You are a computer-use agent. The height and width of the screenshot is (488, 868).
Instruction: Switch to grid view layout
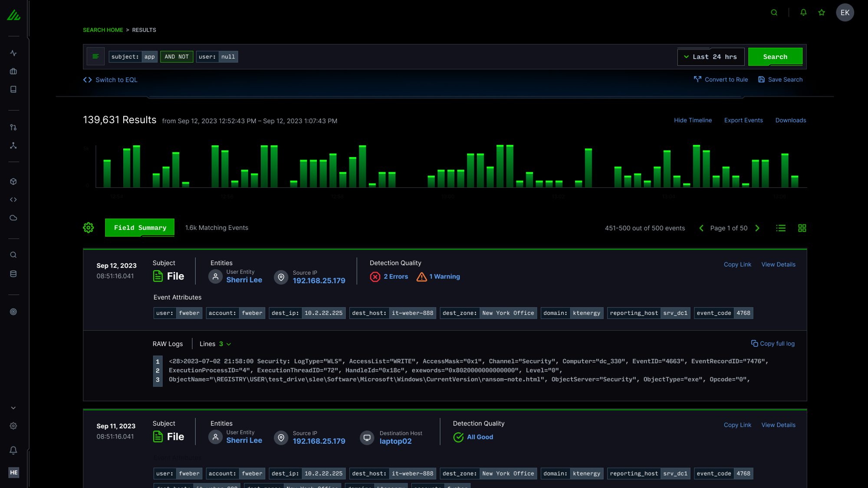coord(802,228)
